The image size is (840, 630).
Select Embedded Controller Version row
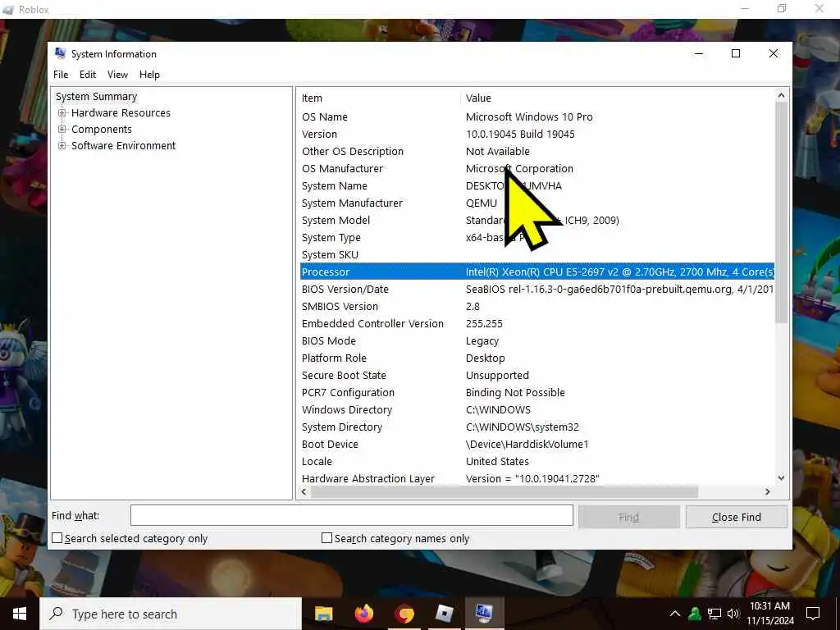point(537,323)
